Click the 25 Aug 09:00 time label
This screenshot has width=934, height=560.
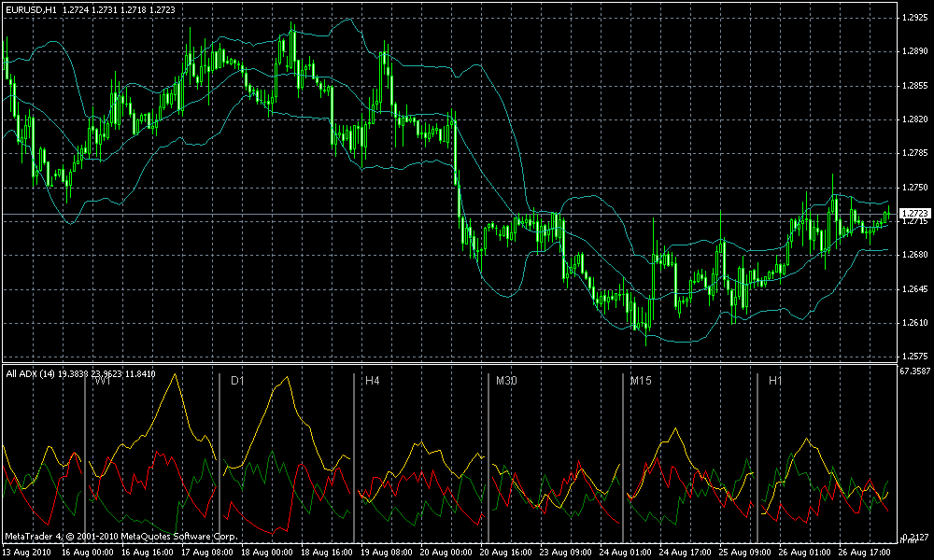(745, 553)
